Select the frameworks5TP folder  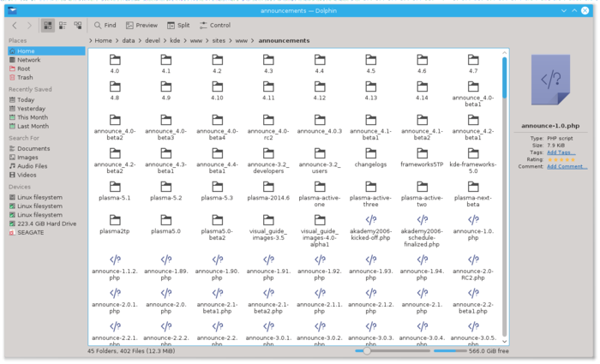point(422,158)
